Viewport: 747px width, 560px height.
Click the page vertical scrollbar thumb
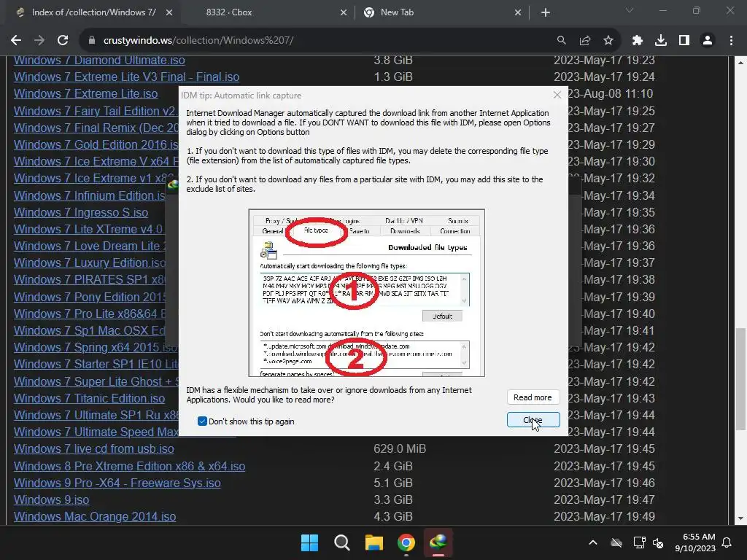[740, 378]
